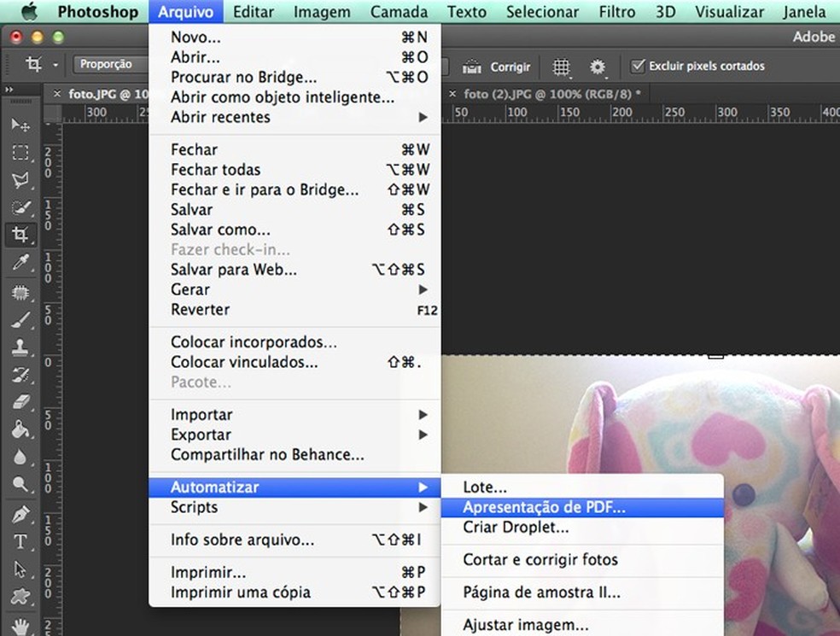Viewport: 840px width, 636px height.
Task: Open the crop overlay grid options
Action: point(562,67)
